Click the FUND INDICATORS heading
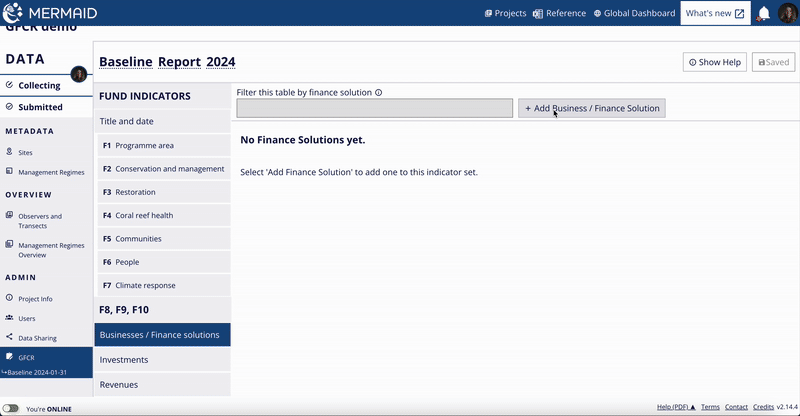Image resolution: width=800 pixels, height=416 pixels. [144, 96]
